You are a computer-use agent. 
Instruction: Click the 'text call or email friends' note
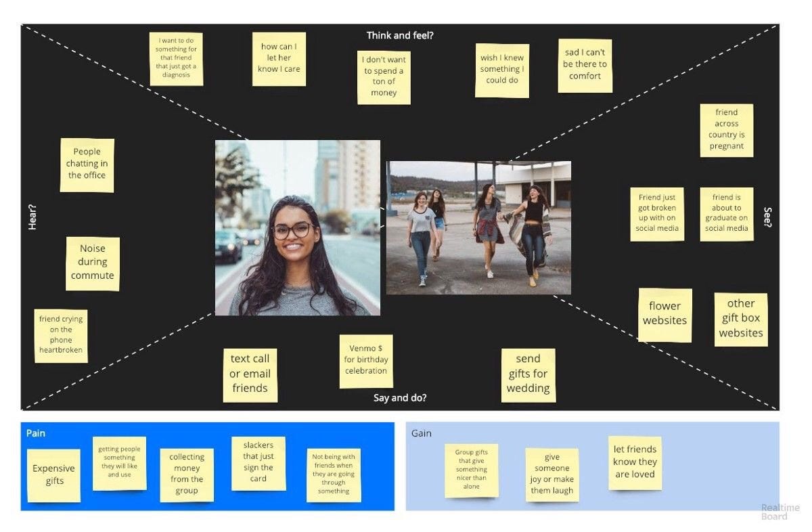tap(250, 374)
